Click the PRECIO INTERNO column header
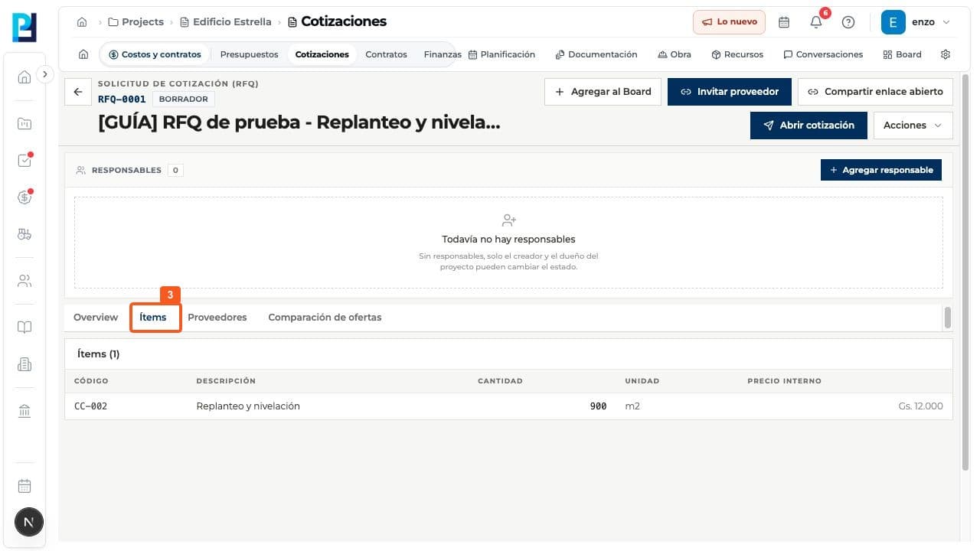 [x=784, y=381]
